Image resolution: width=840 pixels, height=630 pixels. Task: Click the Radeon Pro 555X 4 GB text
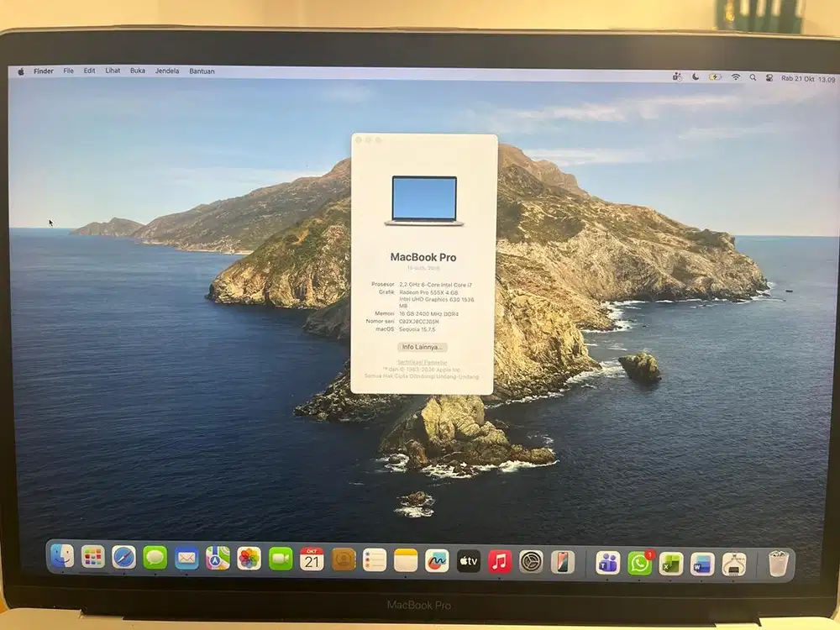428,292
